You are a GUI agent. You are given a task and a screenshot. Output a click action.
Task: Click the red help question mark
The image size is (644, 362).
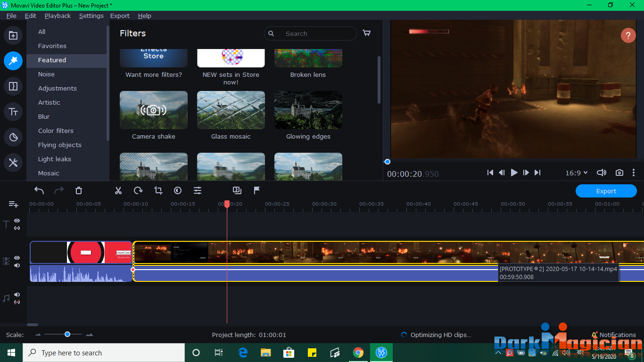(x=628, y=35)
